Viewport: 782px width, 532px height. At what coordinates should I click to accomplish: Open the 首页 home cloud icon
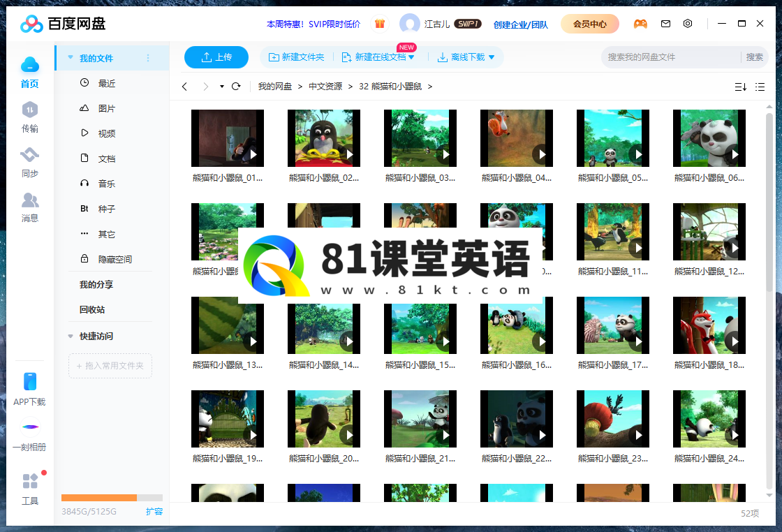coord(30,66)
